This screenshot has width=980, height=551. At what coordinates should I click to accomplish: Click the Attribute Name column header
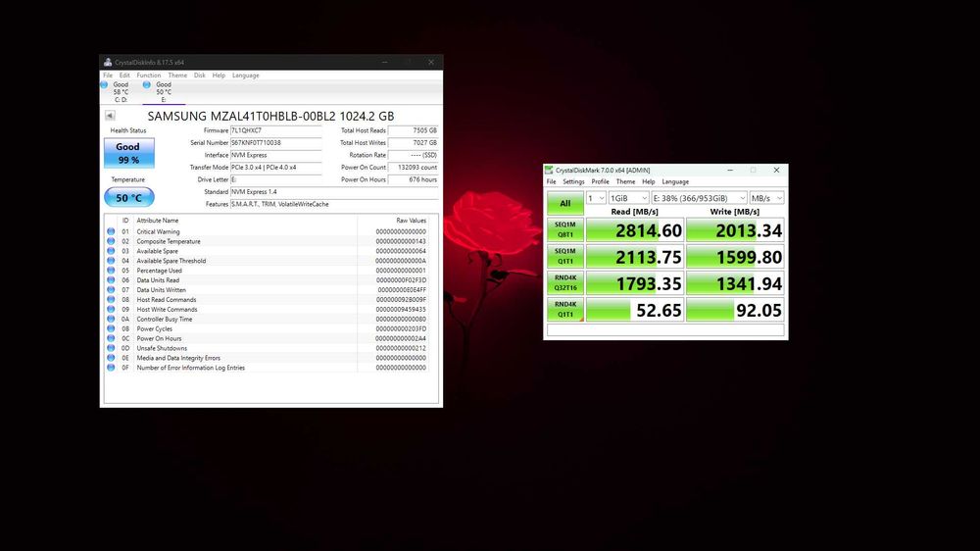(158, 221)
